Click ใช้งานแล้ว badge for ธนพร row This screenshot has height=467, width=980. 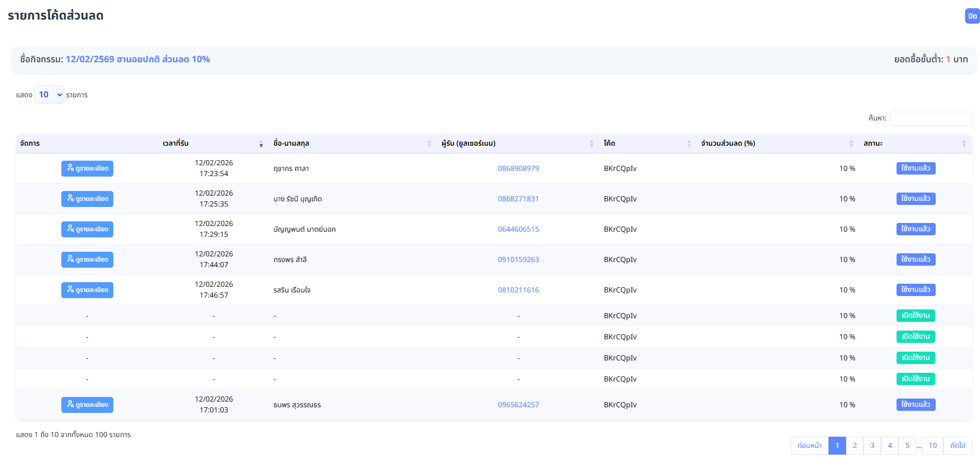pyautogui.click(x=915, y=405)
